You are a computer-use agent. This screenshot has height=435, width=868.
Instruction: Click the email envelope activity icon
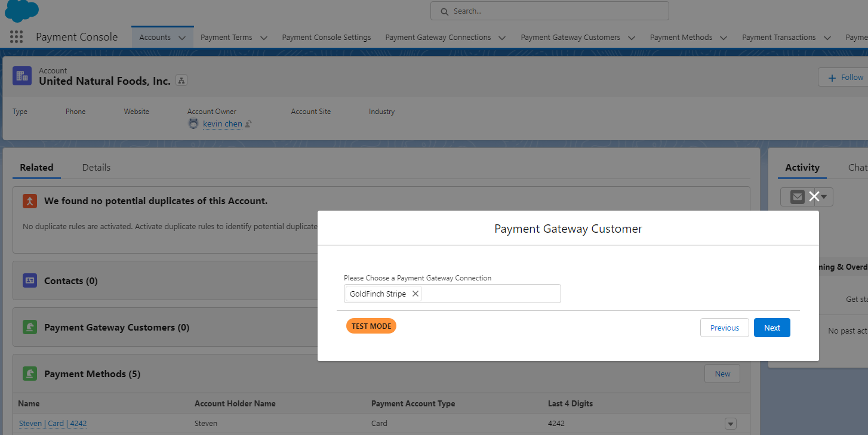[798, 197]
